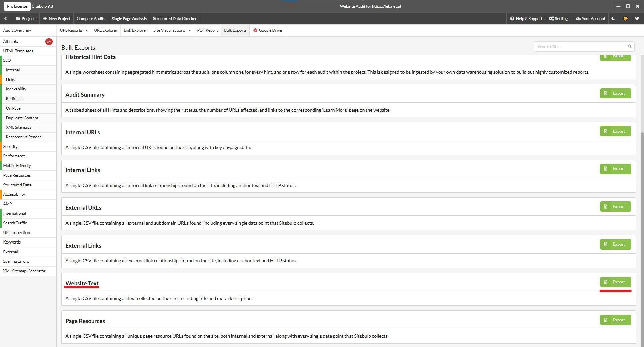Open Google Drive tab
Image resolution: width=644 pixels, height=347 pixels.
(x=267, y=30)
